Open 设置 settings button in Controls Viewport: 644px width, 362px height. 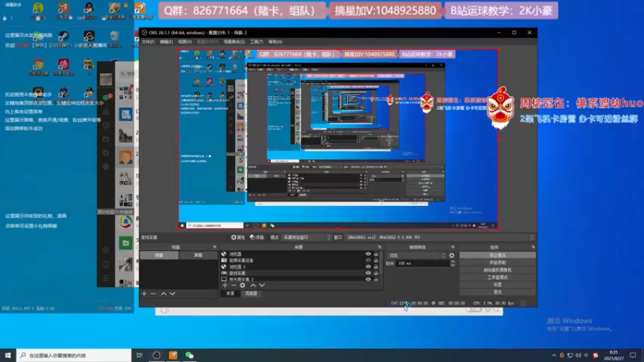point(497,285)
